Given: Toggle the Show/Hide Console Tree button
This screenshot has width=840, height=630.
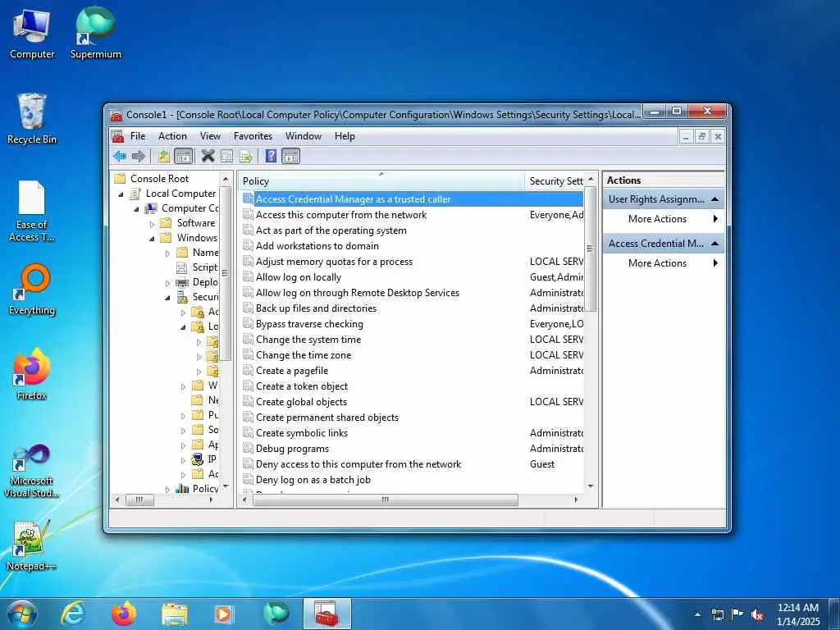Looking at the screenshot, I should (183, 157).
